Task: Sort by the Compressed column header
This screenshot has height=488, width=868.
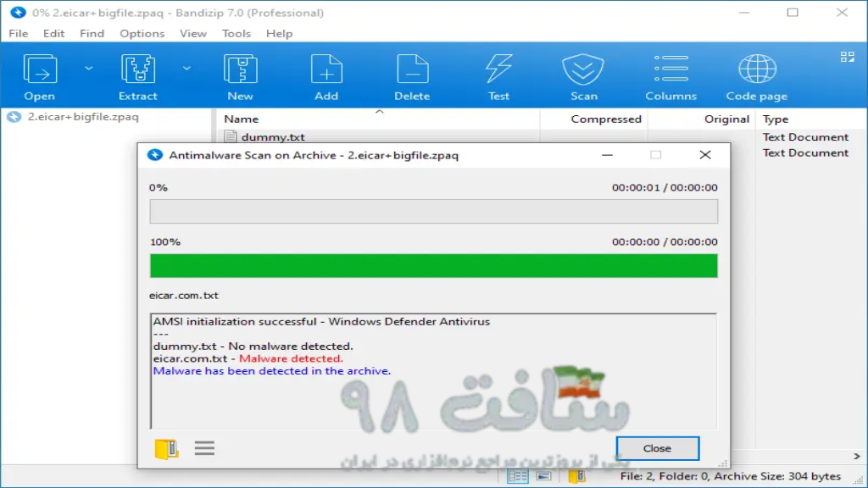Action: [x=606, y=119]
